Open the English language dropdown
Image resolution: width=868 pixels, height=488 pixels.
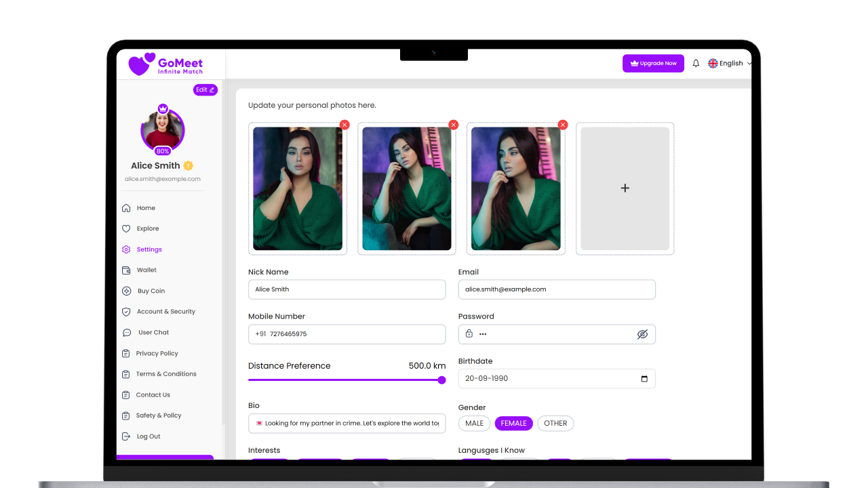point(730,63)
